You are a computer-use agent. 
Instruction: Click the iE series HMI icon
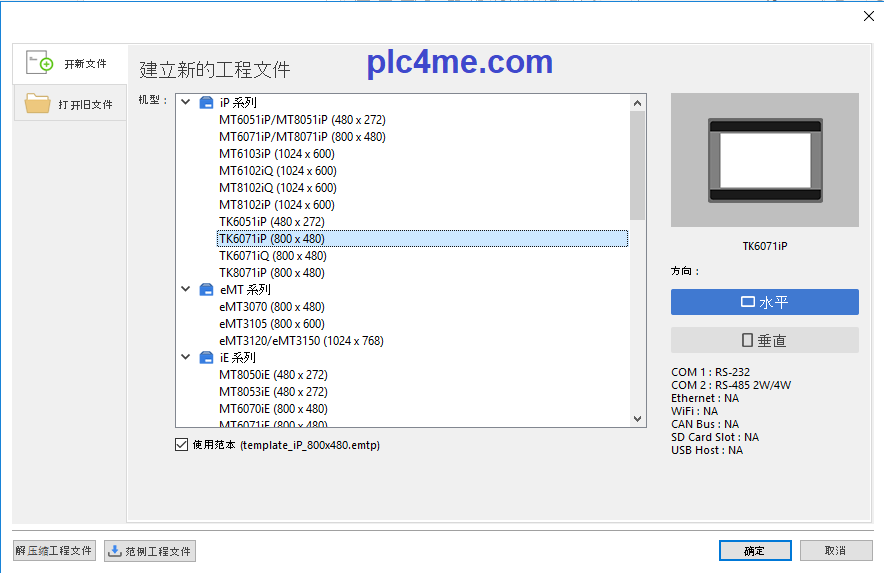coord(207,358)
